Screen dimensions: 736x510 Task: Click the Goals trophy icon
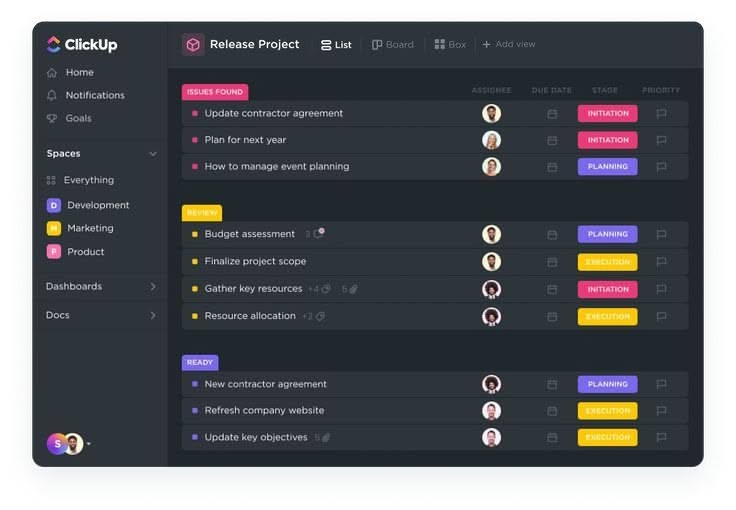click(x=52, y=119)
